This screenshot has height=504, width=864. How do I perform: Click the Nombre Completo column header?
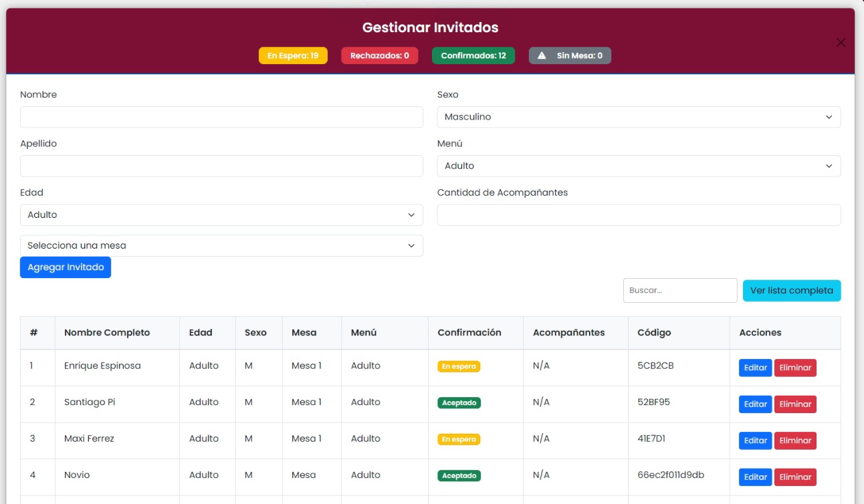(x=107, y=333)
